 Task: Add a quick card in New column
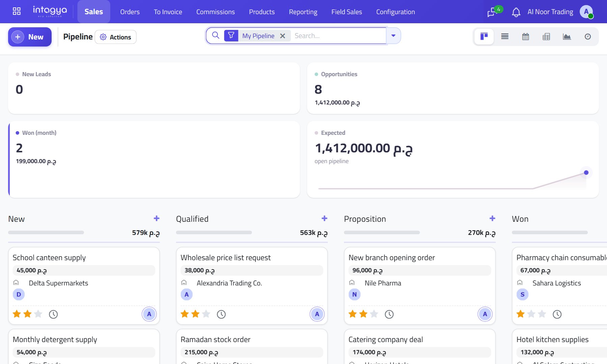156,218
